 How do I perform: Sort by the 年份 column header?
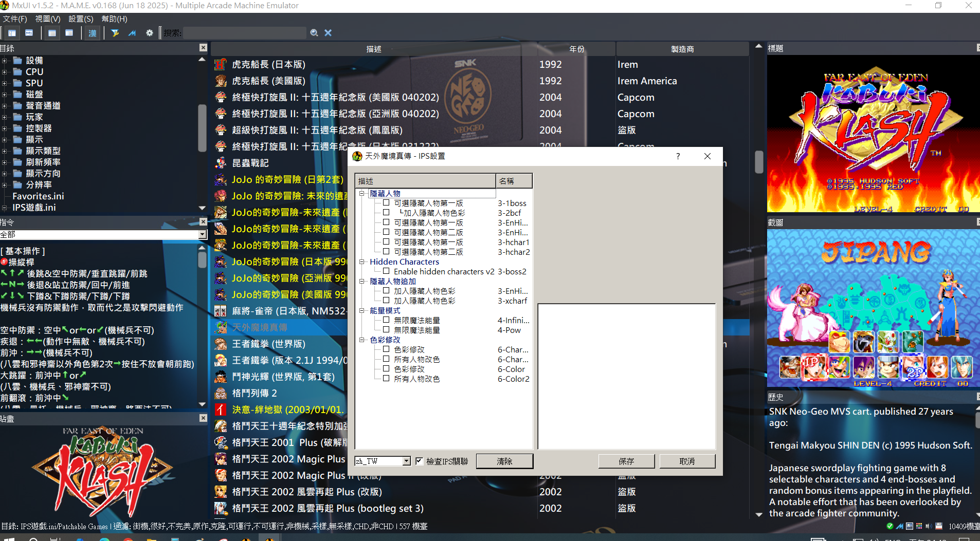coord(576,49)
